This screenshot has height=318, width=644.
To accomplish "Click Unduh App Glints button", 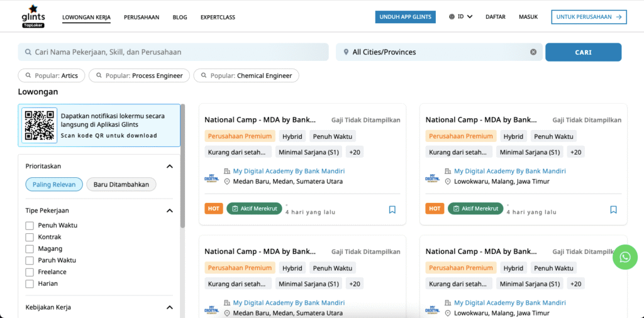I will click(406, 17).
